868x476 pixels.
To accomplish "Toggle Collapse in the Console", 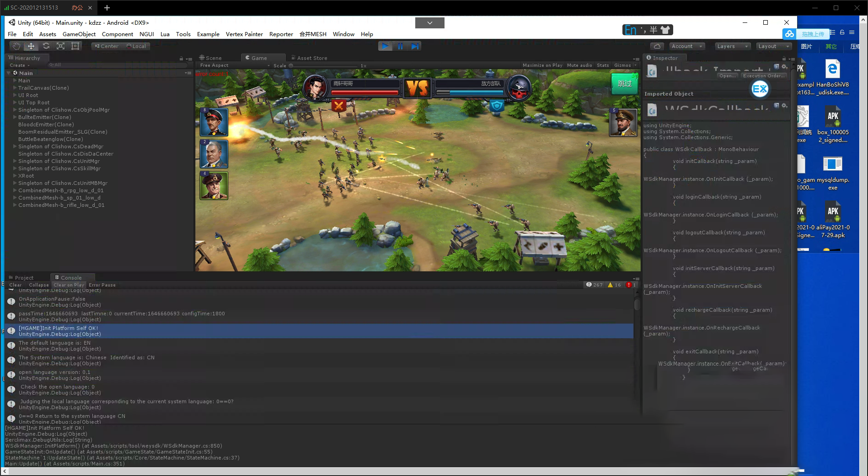I will pos(39,285).
